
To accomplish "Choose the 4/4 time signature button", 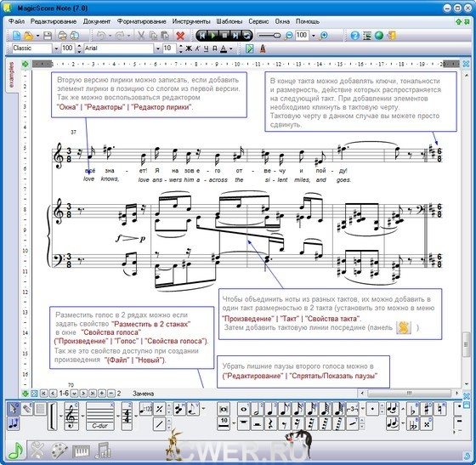I will 127,417.
